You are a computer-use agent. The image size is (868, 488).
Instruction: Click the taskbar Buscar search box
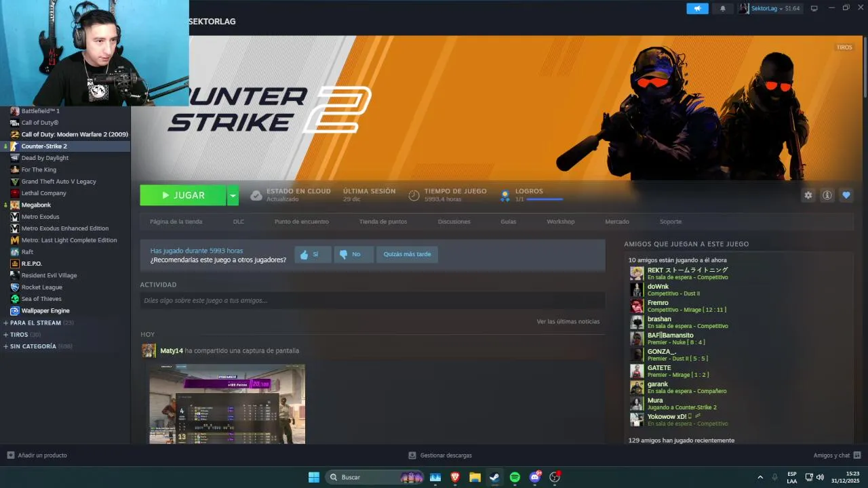pyautogui.click(x=375, y=477)
